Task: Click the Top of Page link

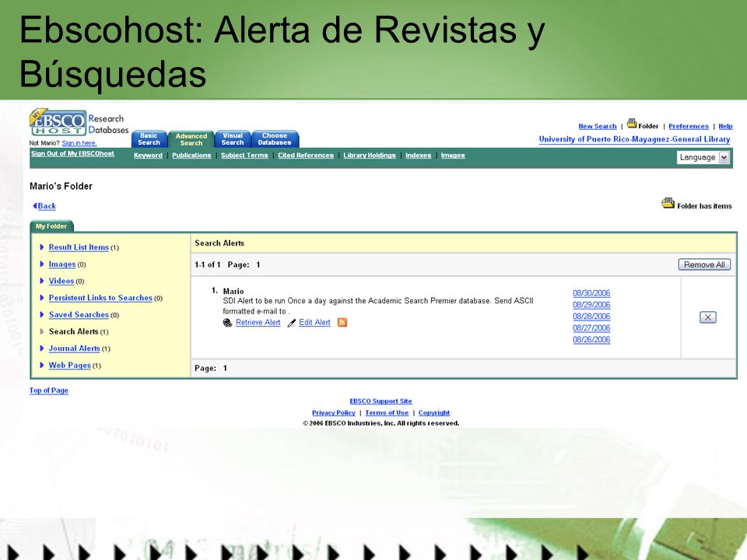Action: [x=48, y=390]
